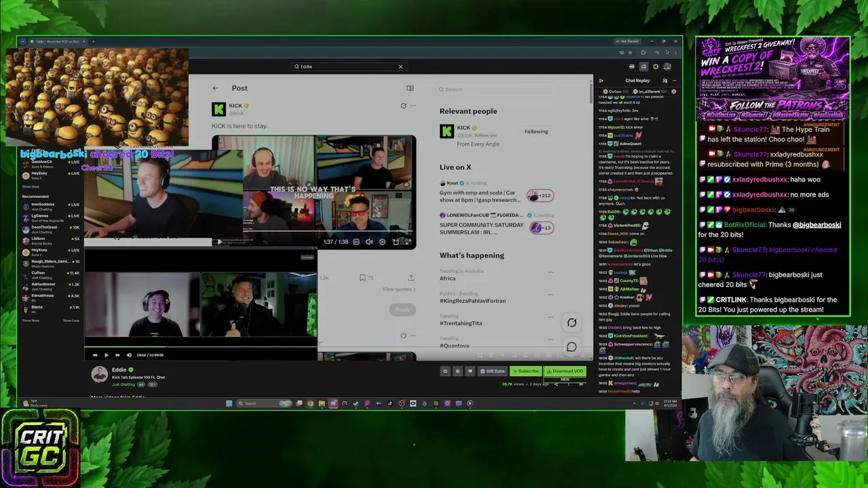
Task: Open the browser Extensions icon
Action: tap(643, 52)
